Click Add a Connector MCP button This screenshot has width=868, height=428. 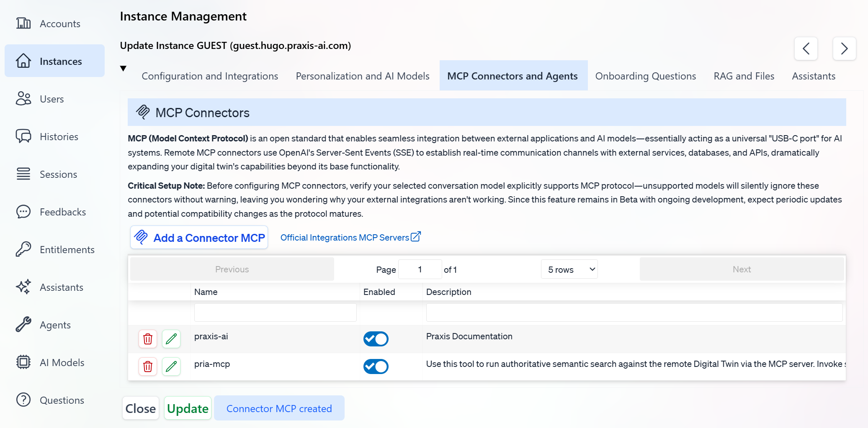pyautogui.click(x=199, y=238)
